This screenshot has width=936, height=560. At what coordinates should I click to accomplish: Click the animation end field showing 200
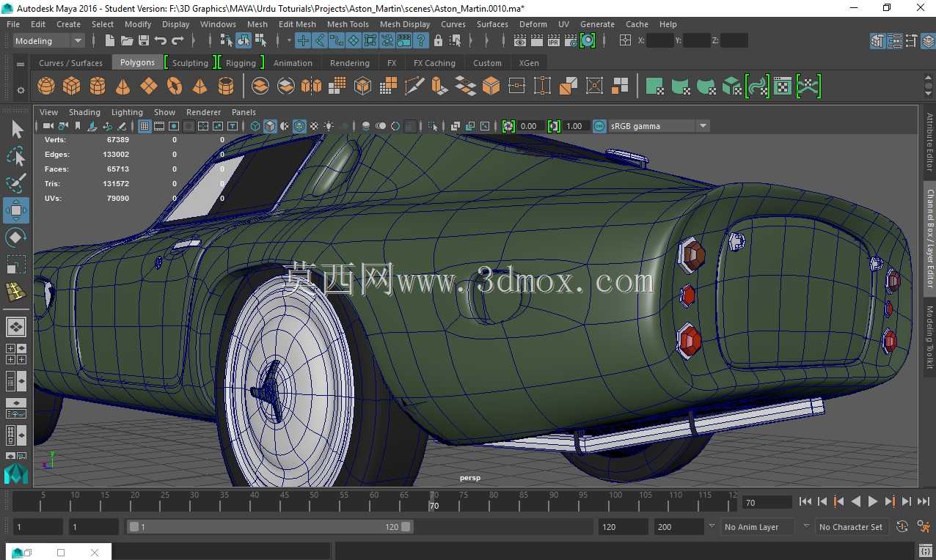tap(679, 526)
